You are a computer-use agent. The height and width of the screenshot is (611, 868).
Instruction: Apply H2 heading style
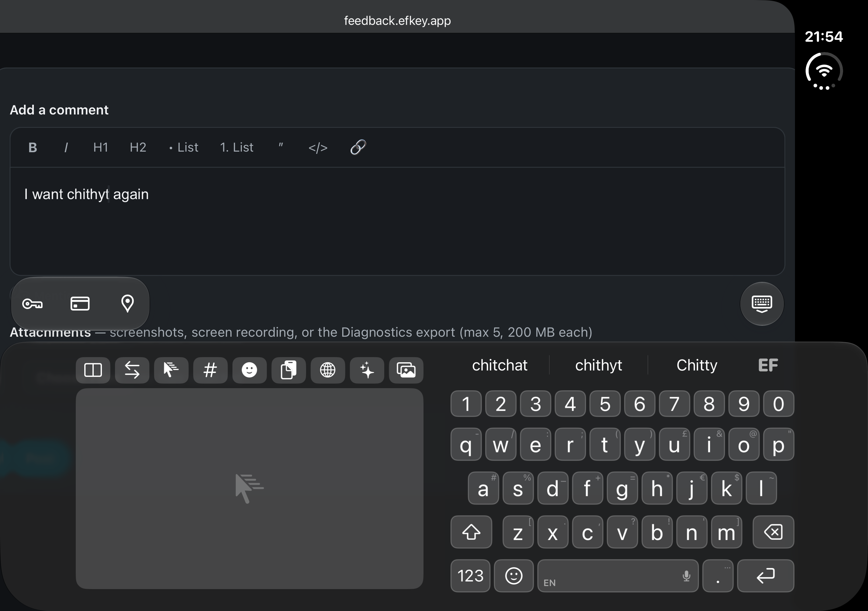coord(138,147)
